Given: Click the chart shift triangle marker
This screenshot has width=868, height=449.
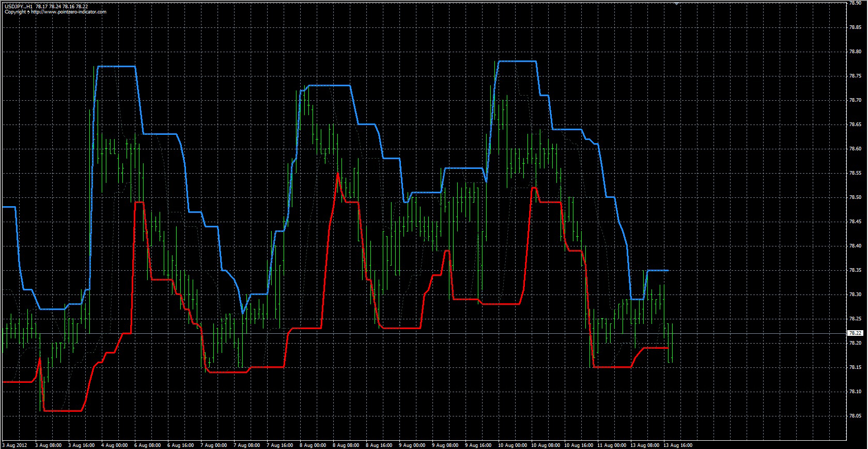Looking at the screenshot, I should tap(676, 4).
